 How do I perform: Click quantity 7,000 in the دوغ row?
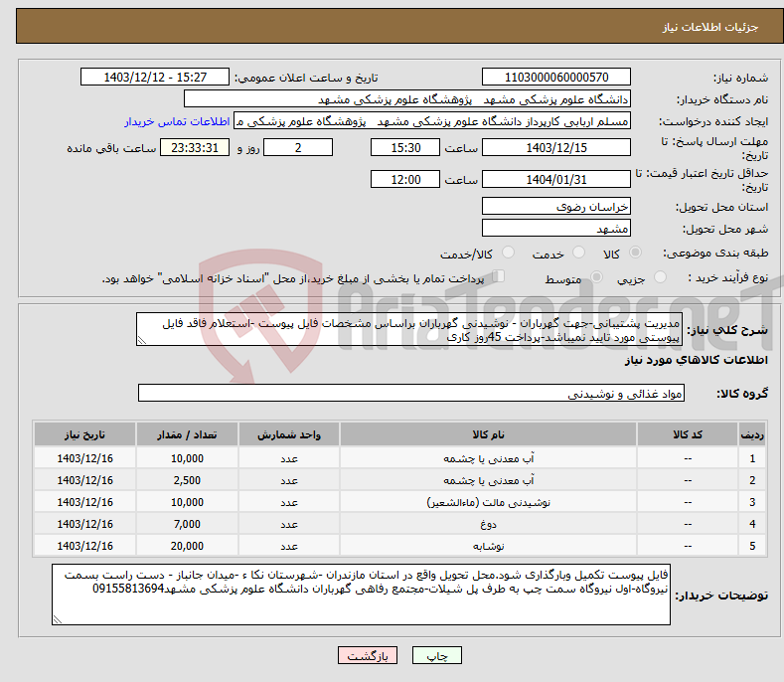pyautogui.click(x=187, y=524)
